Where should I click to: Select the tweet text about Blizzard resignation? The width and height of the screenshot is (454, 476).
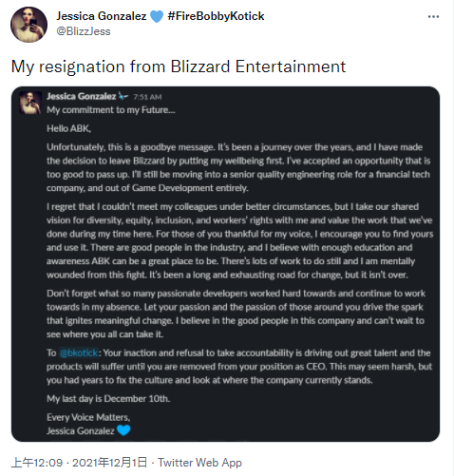179,67
